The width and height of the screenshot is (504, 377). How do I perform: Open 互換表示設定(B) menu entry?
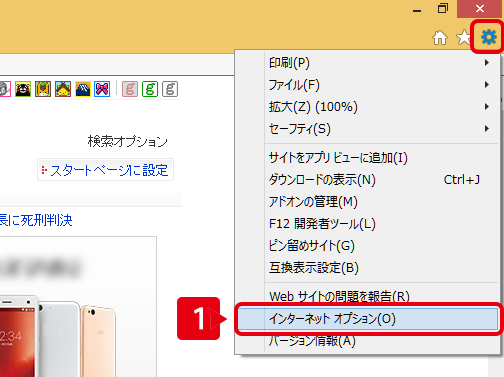point(367,268)
